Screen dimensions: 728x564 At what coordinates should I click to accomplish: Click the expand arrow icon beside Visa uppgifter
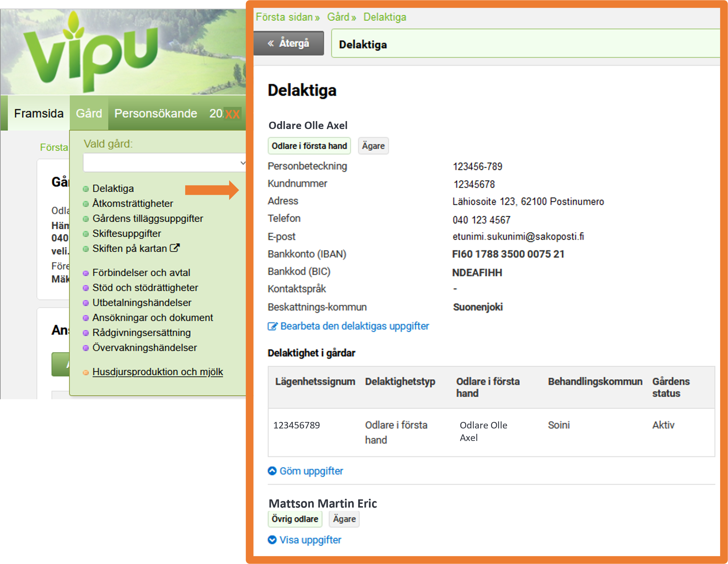[272, 540]
